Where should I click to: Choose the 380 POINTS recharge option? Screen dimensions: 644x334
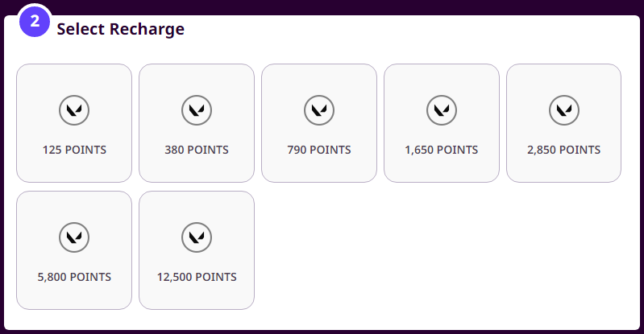[197, 123]
